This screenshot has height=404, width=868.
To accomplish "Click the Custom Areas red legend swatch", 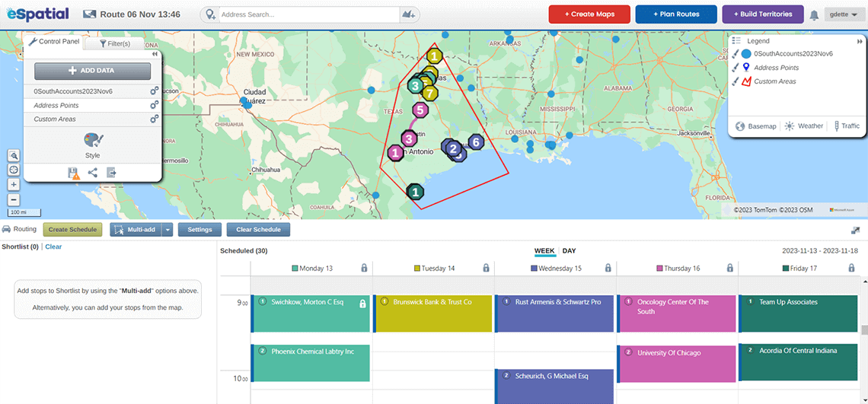I will coord(747,81).
